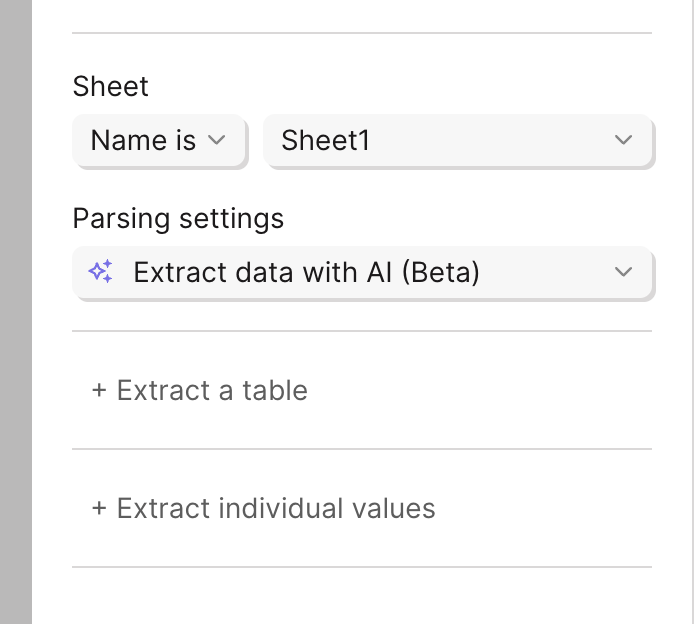Viewport: 694px width, 624px height.
Task: Expand the Sheet1 sheet name dropdown
Action: click(458, 141)
